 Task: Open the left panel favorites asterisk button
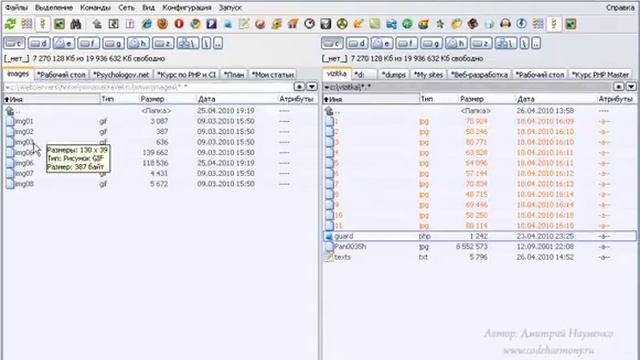[x=299, y=87]
